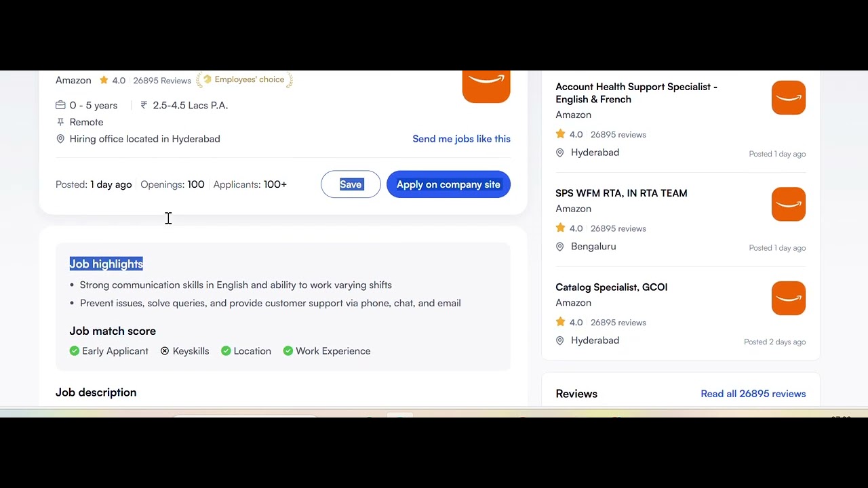Click the pin icon next to Remote

tap(60, 122)
